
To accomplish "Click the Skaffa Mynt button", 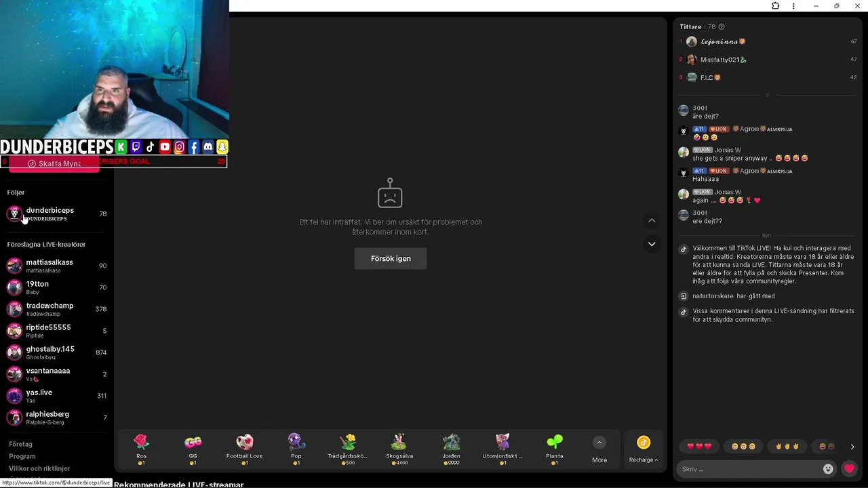I will pos(54,164).
